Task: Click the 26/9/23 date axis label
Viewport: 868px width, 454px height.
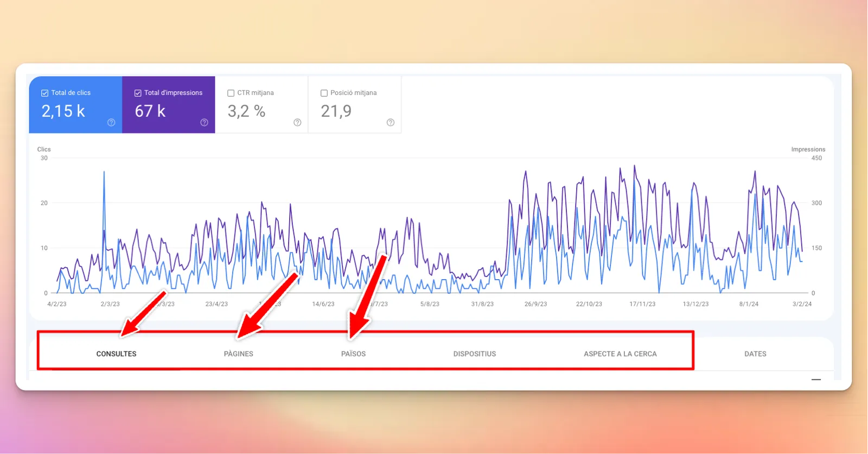Action: 535,304
